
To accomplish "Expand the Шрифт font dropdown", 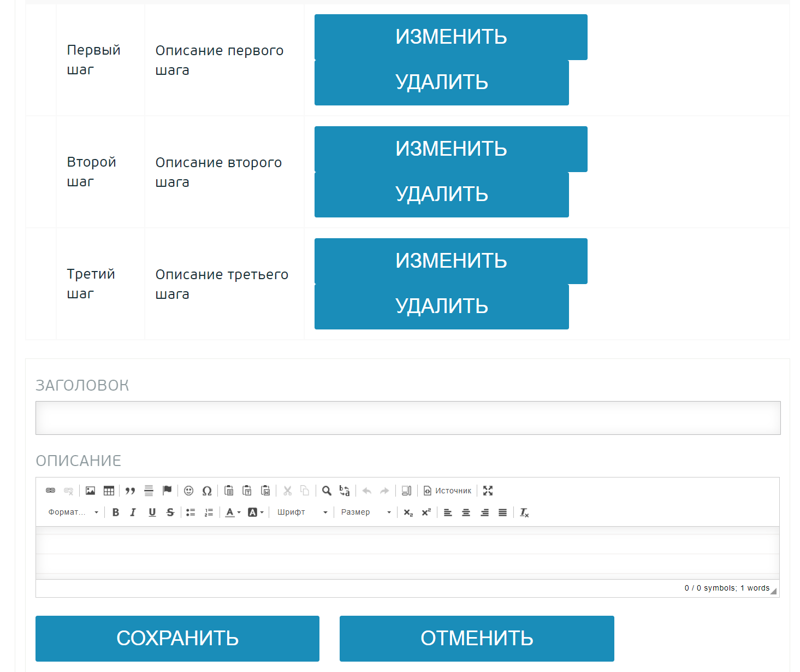I will [302, 512].
